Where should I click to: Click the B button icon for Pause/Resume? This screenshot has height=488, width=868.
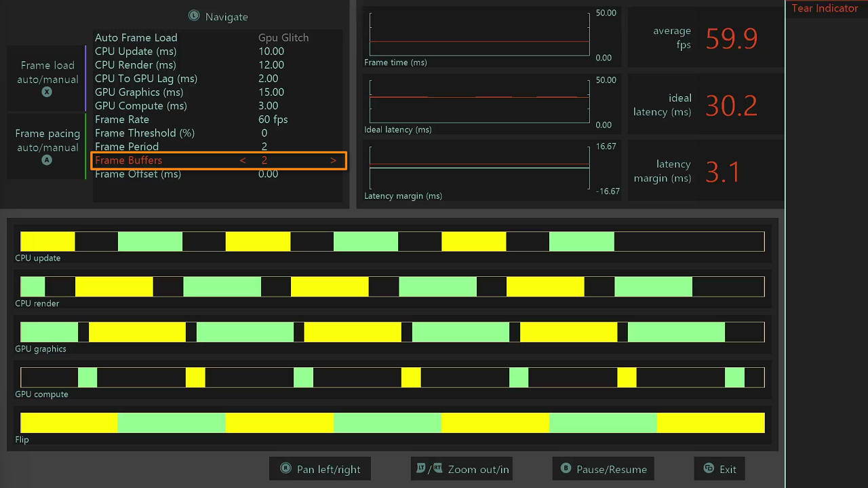566,468
